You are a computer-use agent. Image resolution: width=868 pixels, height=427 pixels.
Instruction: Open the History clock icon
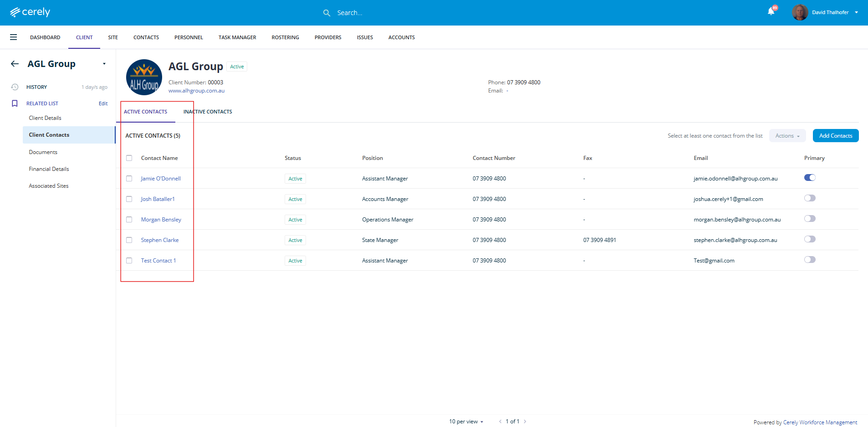pyautogui.click(x=15, y=87)
